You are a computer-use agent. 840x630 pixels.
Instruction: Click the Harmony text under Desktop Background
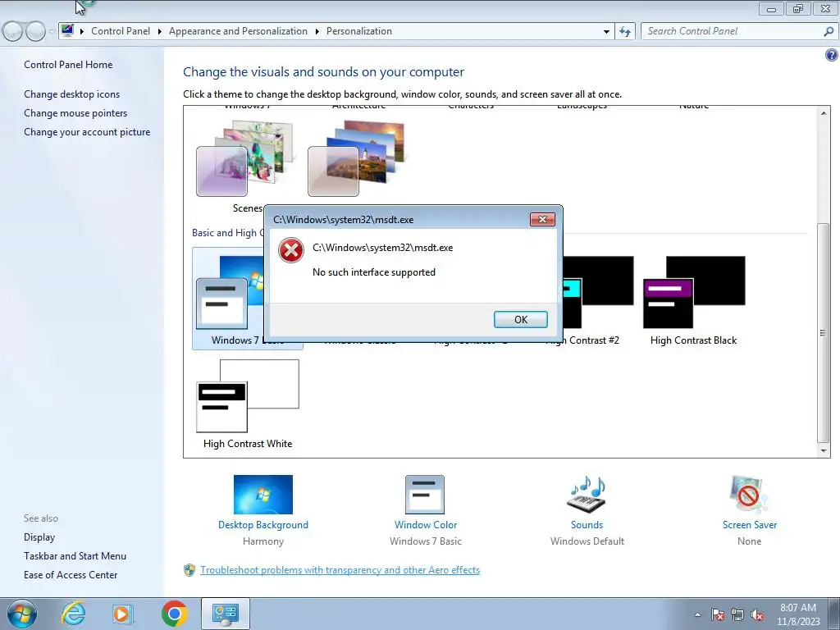tap(263, 541)
